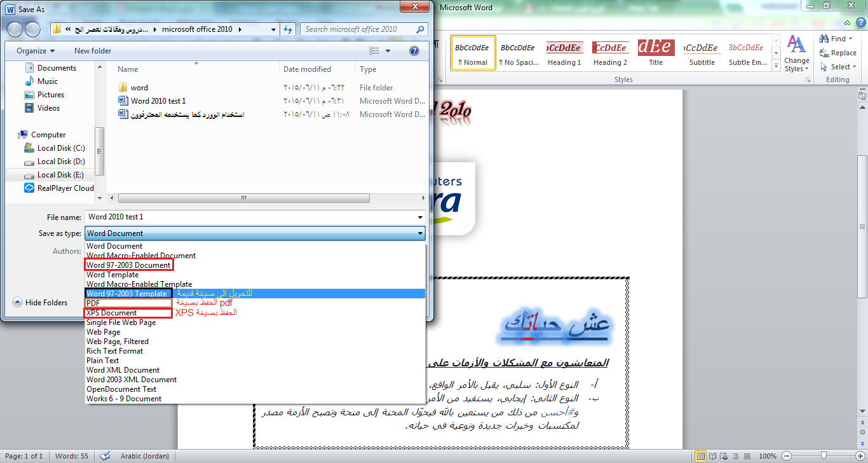Open the Organize menu
Image resolution: width=868 pixels, height=463 pixels.
36,51
